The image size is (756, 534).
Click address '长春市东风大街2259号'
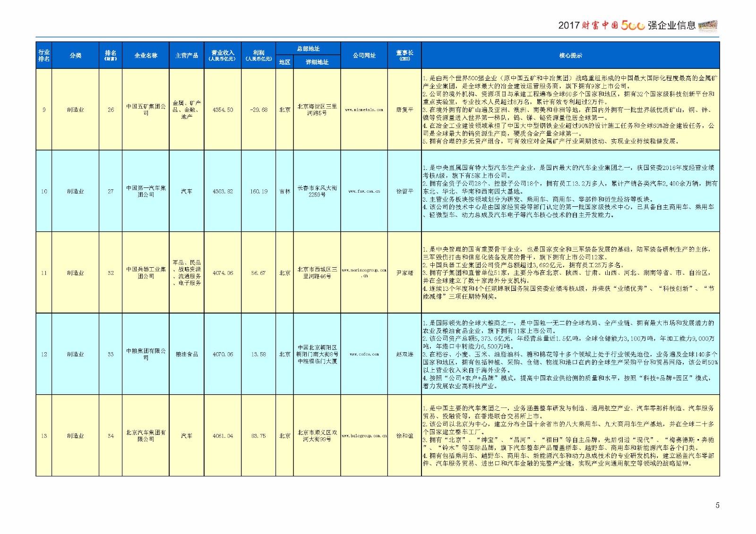(317, 191)
